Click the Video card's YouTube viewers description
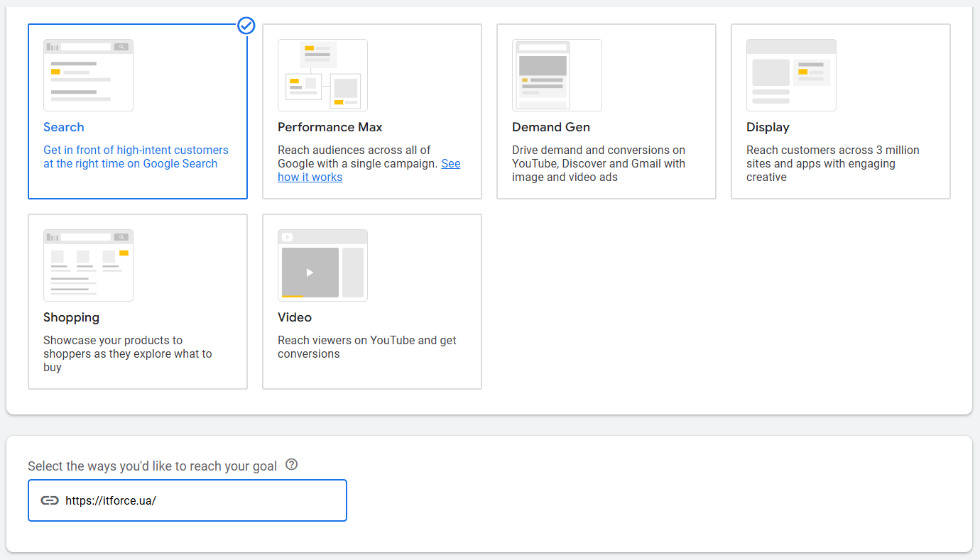 (366, 347)
